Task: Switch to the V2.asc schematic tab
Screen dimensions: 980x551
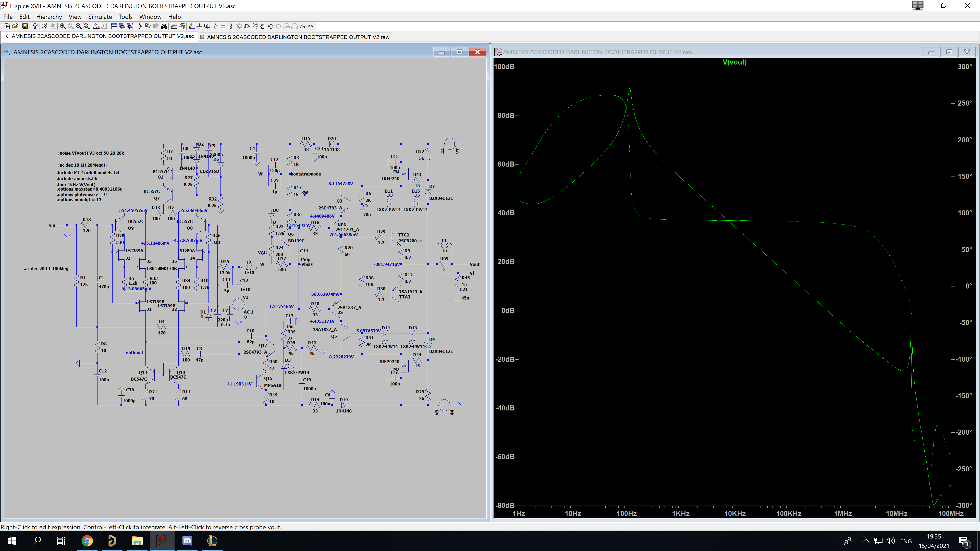Action: click(100, 36)
